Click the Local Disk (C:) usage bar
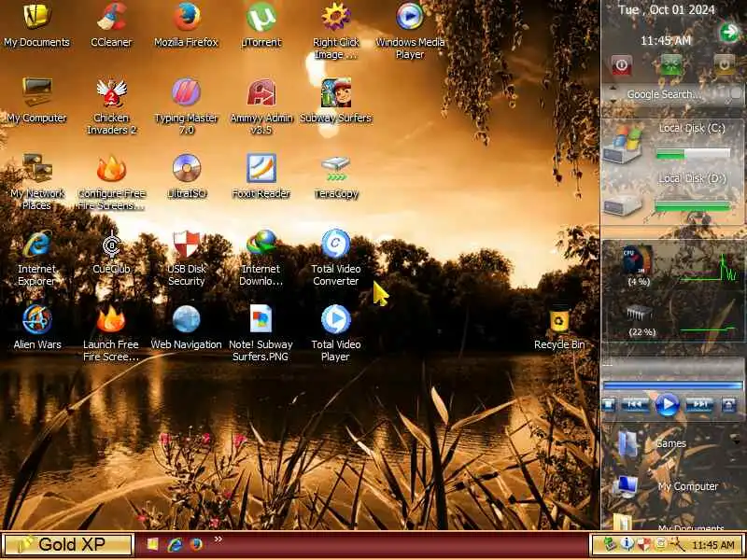This screenshot has height=560, width=747. point(693,153)
